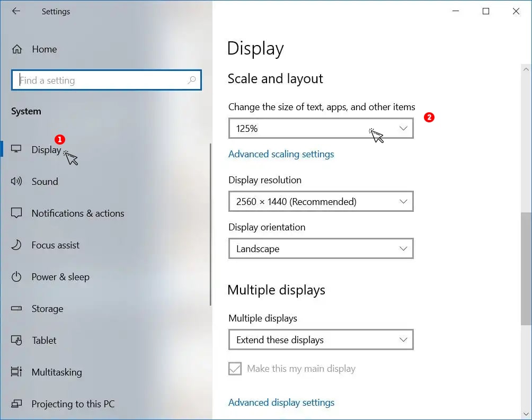Open Advanced display settings link
Screen dimensions: 532x420
click(x=281, y=403)
